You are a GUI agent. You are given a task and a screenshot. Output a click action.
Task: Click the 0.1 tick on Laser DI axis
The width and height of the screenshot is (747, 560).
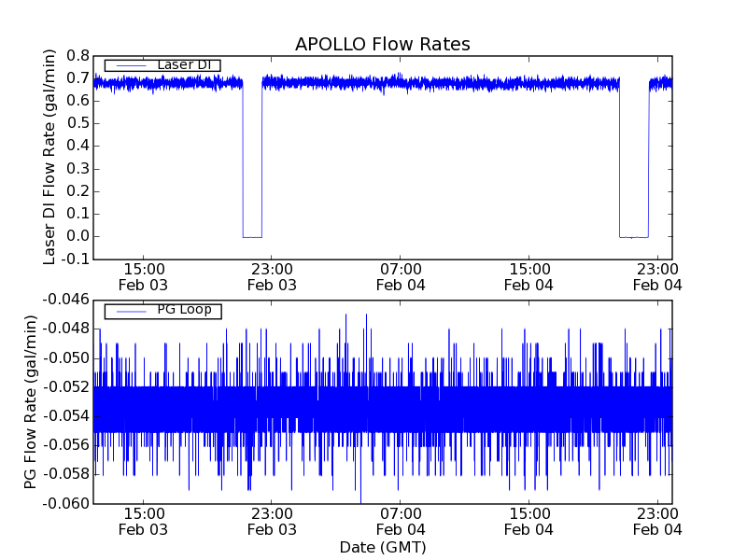[x=78, y=214]
